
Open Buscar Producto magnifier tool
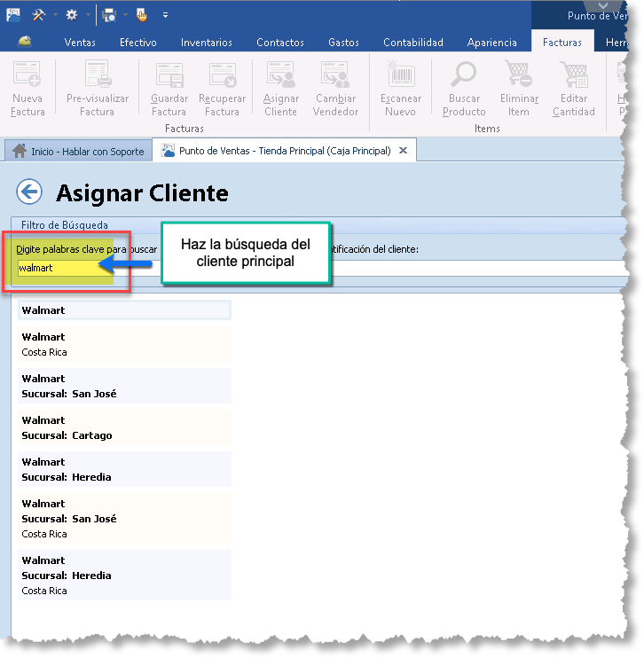click(463, 89)
